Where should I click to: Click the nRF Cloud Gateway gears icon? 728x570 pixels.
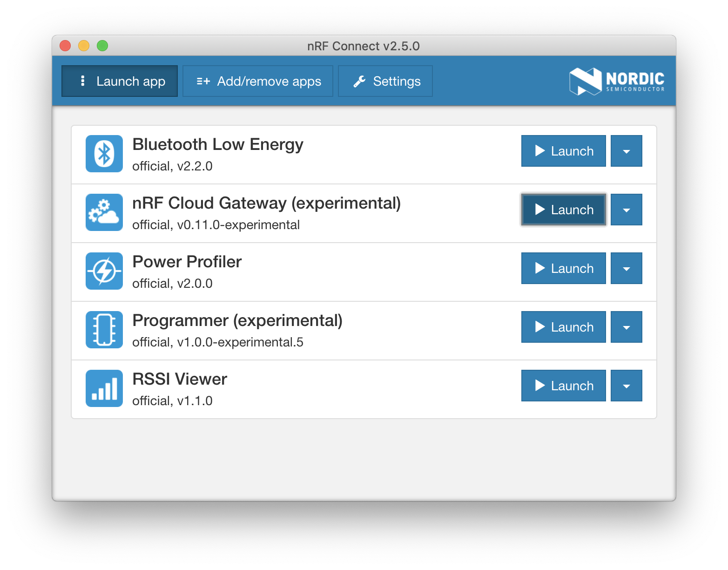coord(104,212)
